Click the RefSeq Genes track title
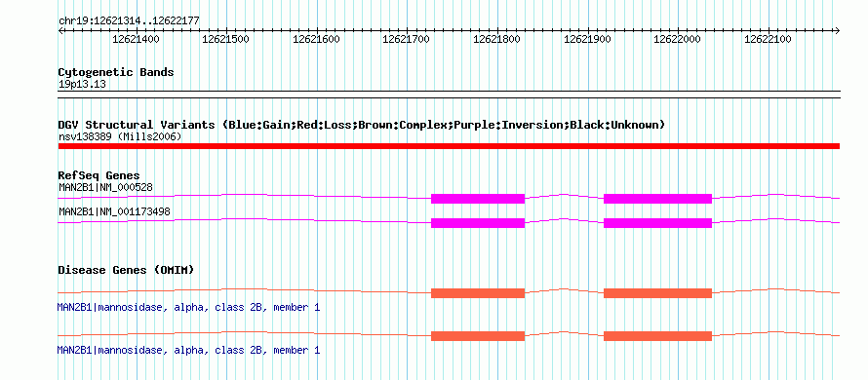This screenshot has height=380, width=868. click(99, 176)
